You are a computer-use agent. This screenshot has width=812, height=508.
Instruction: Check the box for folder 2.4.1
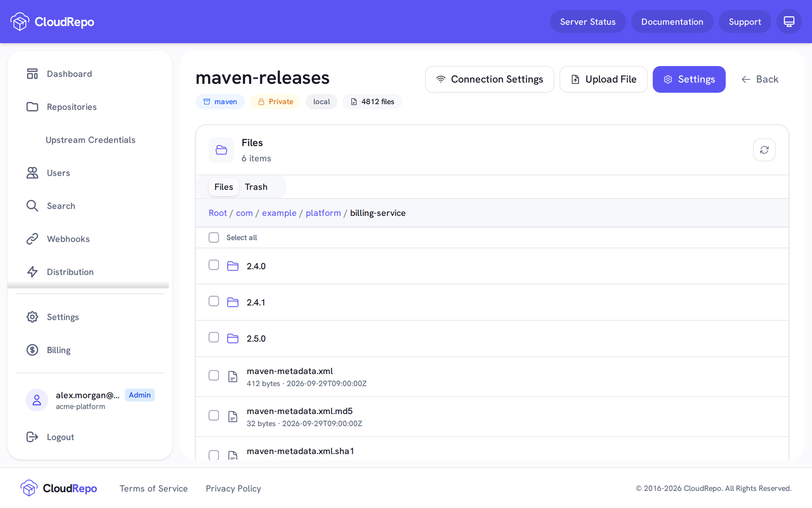click(x=214, y=301)
